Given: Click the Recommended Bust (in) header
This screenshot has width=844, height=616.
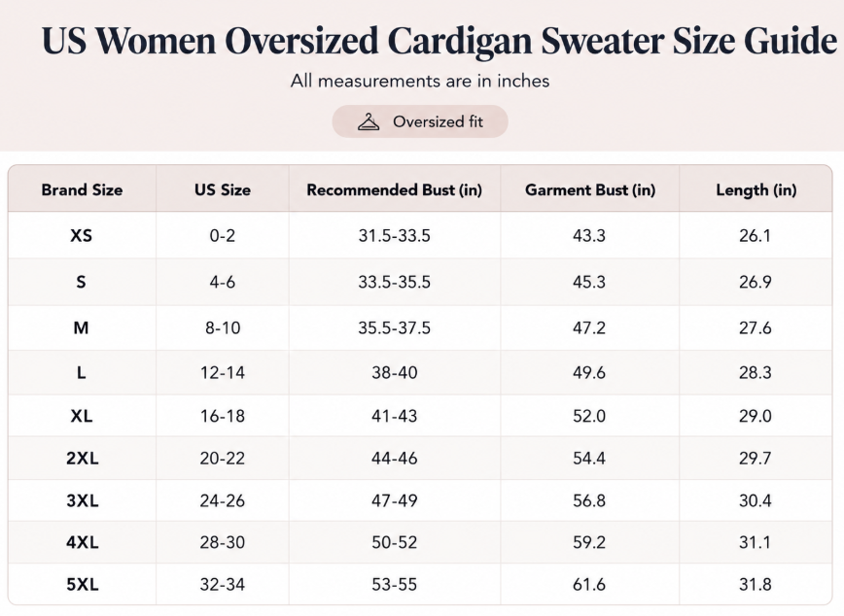Looking at the screenshot, I should point(394,189).
